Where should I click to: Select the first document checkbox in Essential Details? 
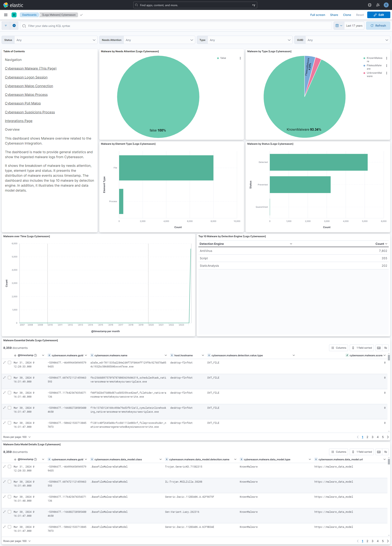[10, 362]
